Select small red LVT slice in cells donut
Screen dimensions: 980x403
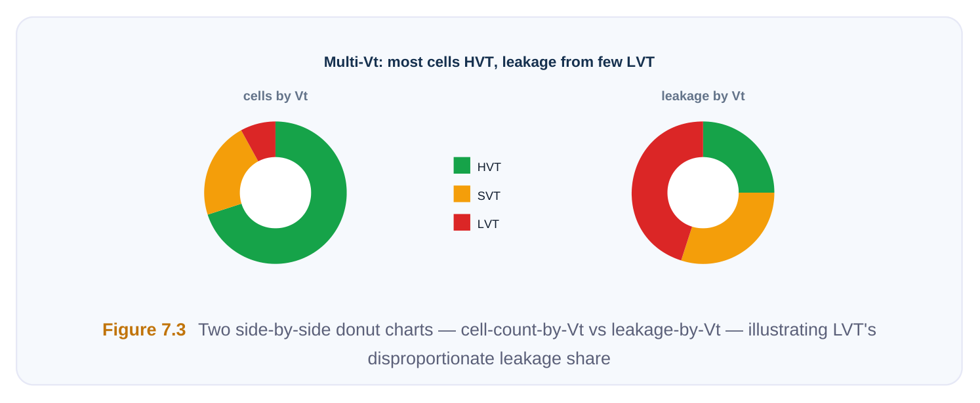[261, 139]
